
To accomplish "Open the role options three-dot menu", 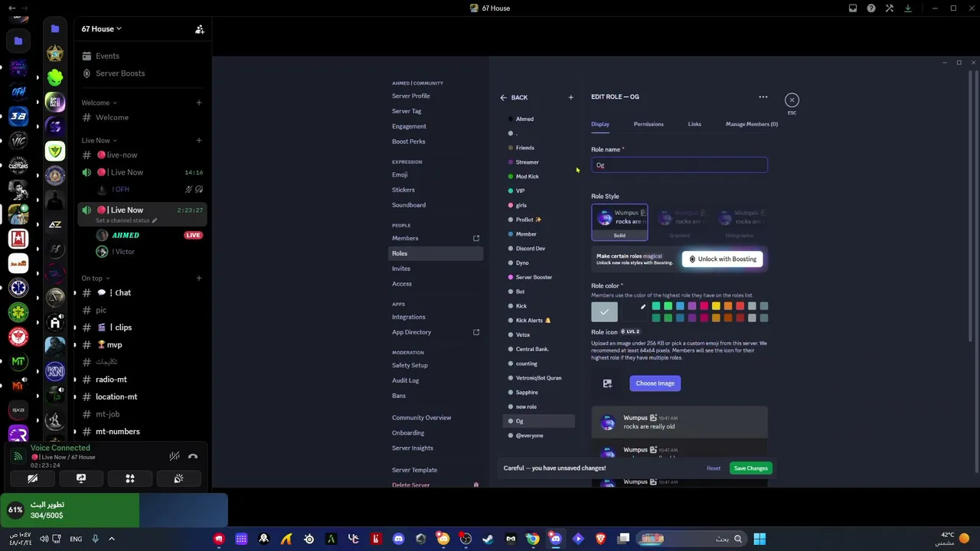I will click(x=763, y=97).
